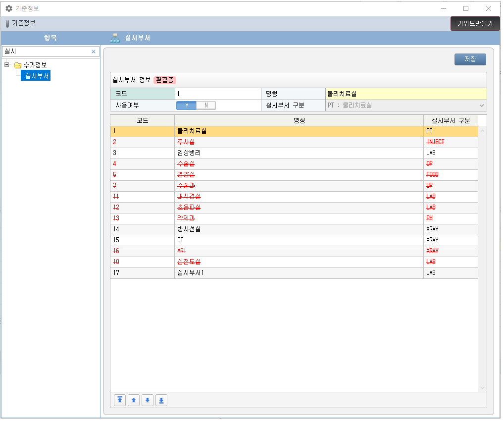Click the 실시부서 organization chart icon

[115, 38]
